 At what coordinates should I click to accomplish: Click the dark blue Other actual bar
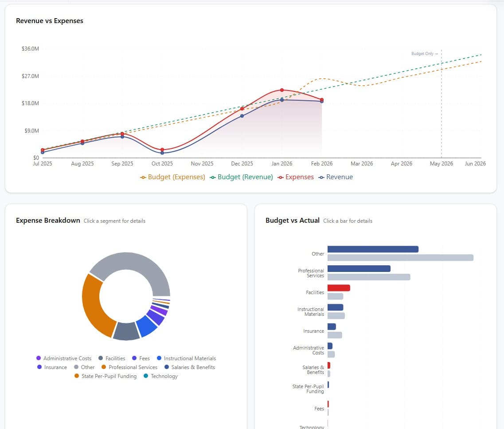pos(373,249)
